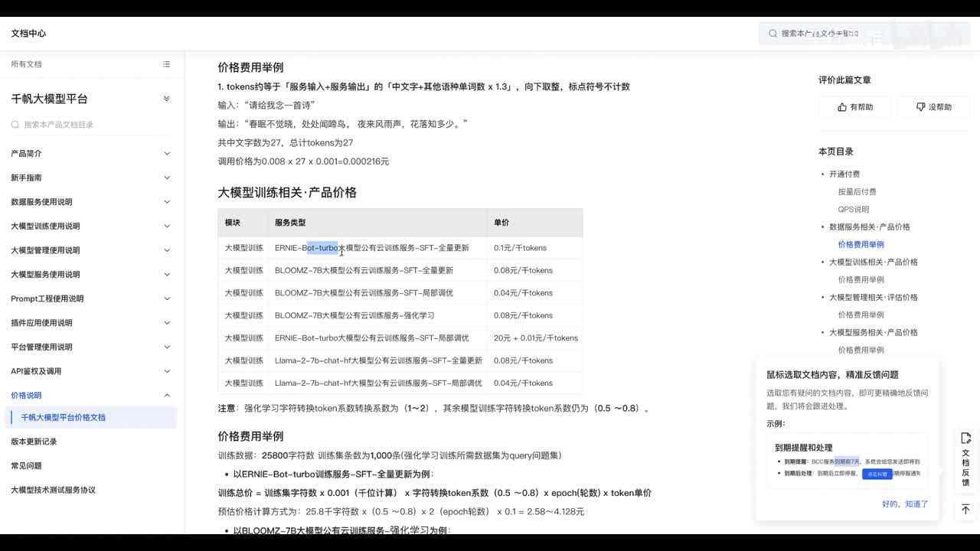
Task: Expand the 产品简介 section
Action: point(167,154)
